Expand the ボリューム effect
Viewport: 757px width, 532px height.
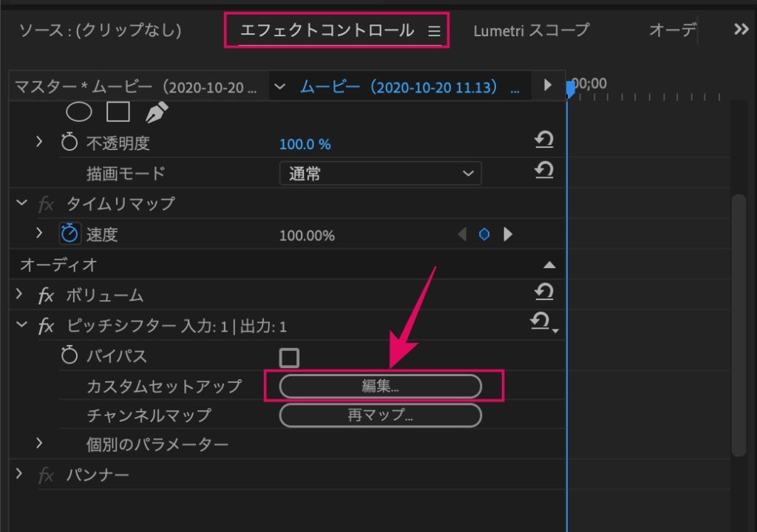(19, 293)
